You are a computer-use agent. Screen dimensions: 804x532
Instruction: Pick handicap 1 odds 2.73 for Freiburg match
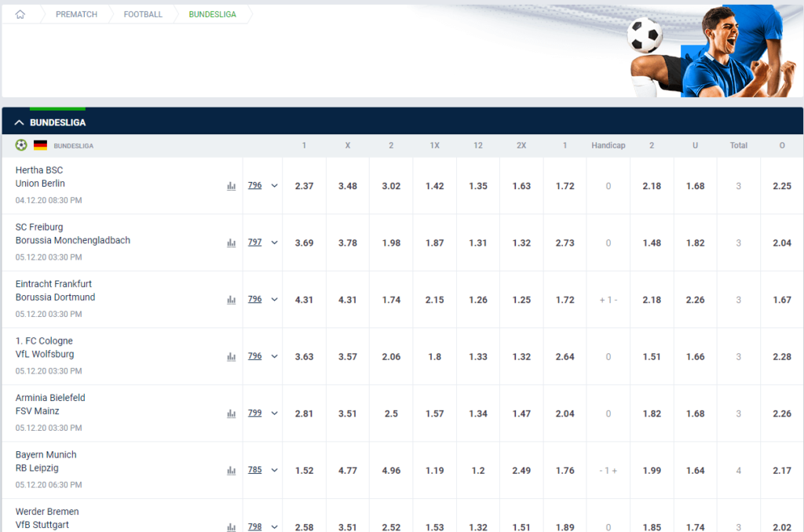coord(565,242)
